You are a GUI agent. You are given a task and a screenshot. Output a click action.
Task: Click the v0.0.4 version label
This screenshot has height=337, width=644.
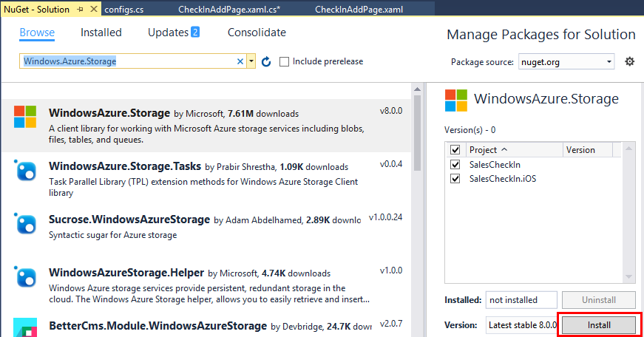point(391,164)
